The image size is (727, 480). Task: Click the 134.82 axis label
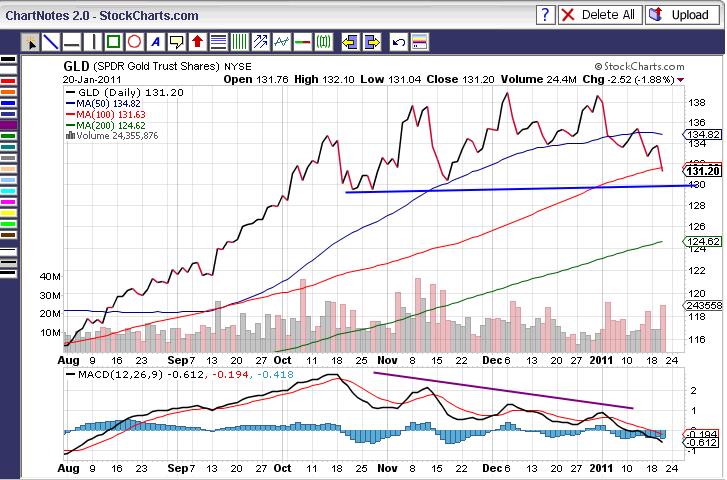(702, 134)
